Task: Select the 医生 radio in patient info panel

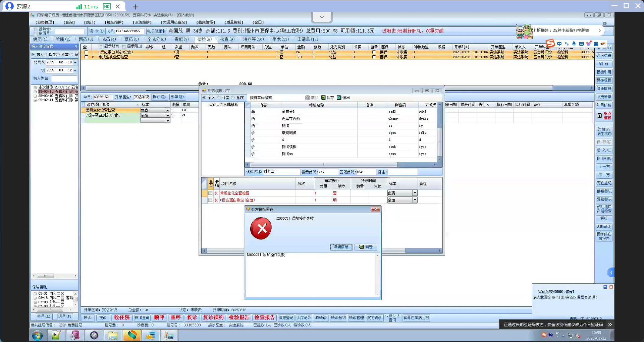Action: pos(46,54)
